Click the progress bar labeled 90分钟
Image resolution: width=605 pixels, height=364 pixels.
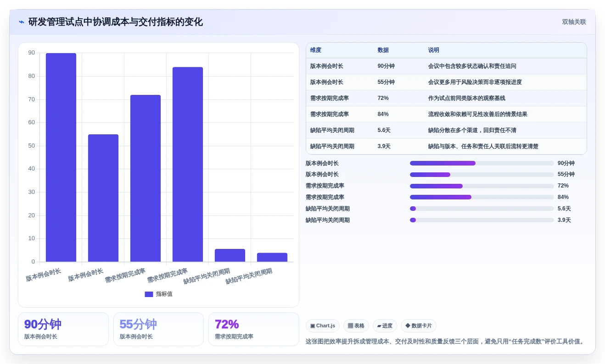click(x=482, y=163)
